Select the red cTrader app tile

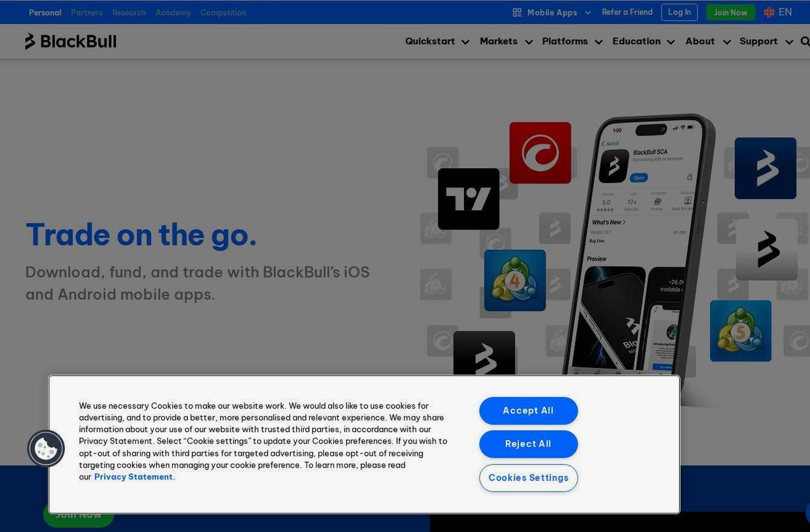[x=540, y=153]
